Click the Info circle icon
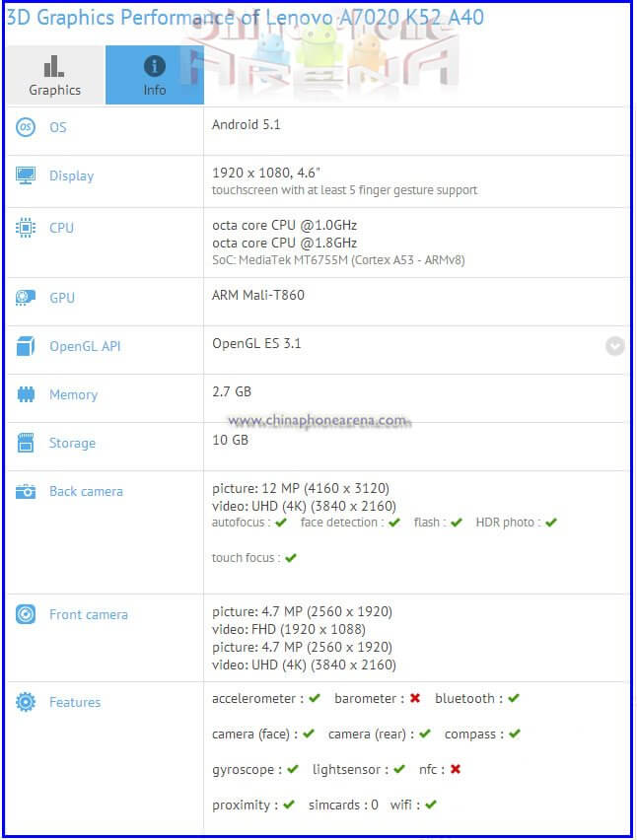Screen dimensions: 637x840 pos(154,66)
